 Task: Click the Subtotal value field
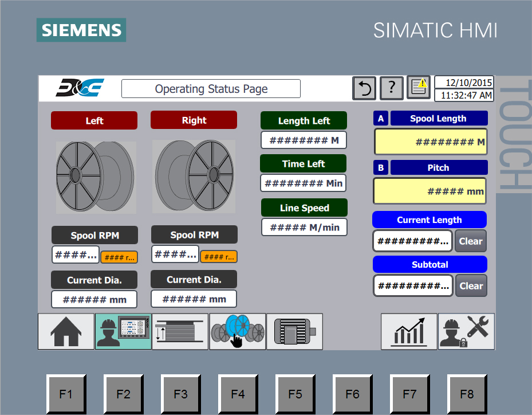click(413, 286)
